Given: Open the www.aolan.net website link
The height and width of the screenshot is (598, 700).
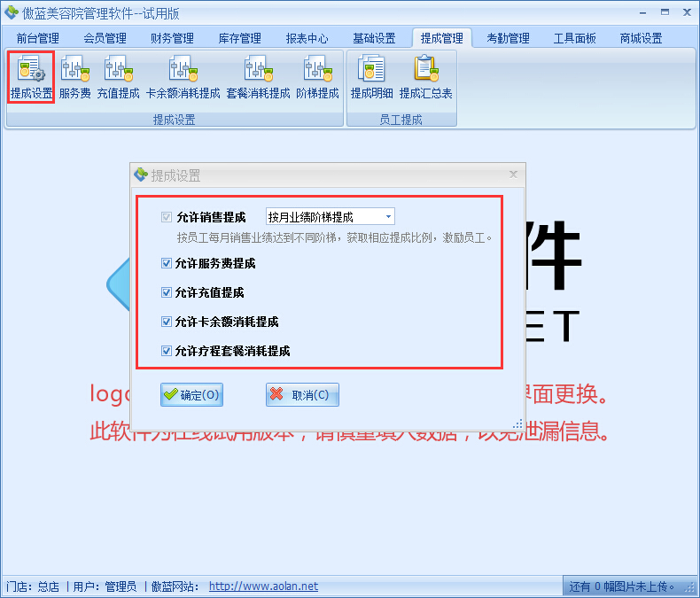Looking at the screenshot, I should 263,586.
